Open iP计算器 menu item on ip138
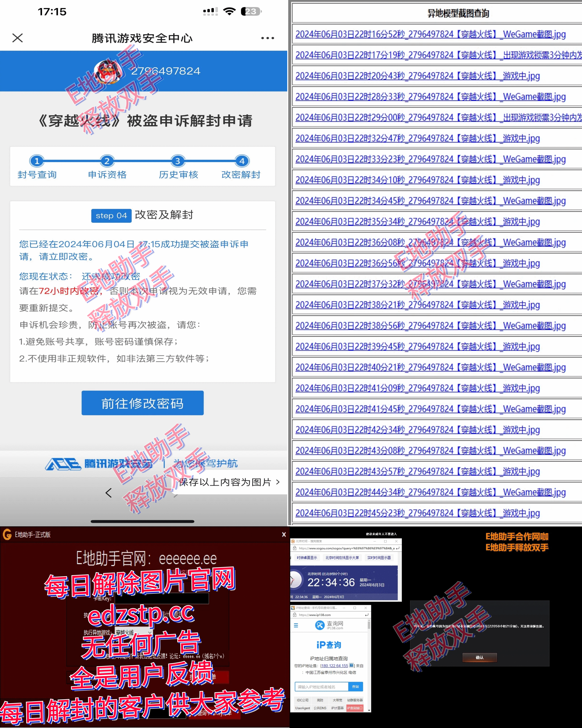Image resolution: width=582 pixels, height=728 pixels. [337, 708]
